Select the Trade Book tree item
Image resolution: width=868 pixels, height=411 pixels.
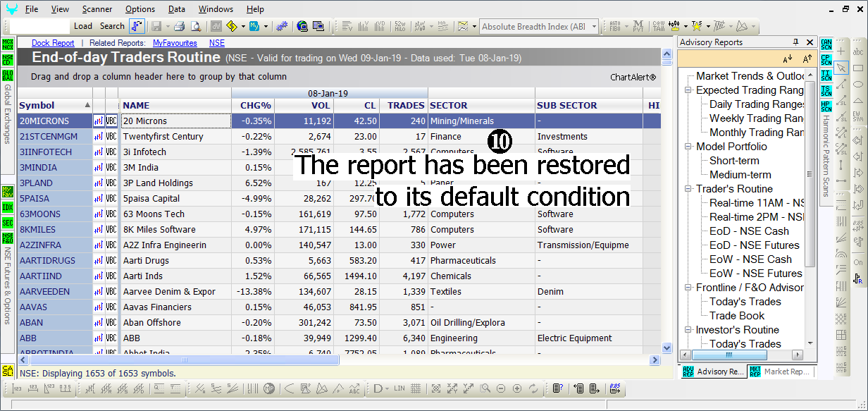tap(737, 316)
